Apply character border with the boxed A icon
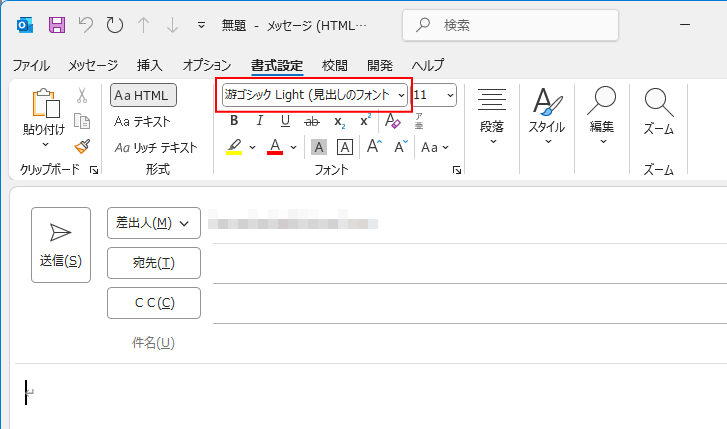727x429 pixels. 344,147
